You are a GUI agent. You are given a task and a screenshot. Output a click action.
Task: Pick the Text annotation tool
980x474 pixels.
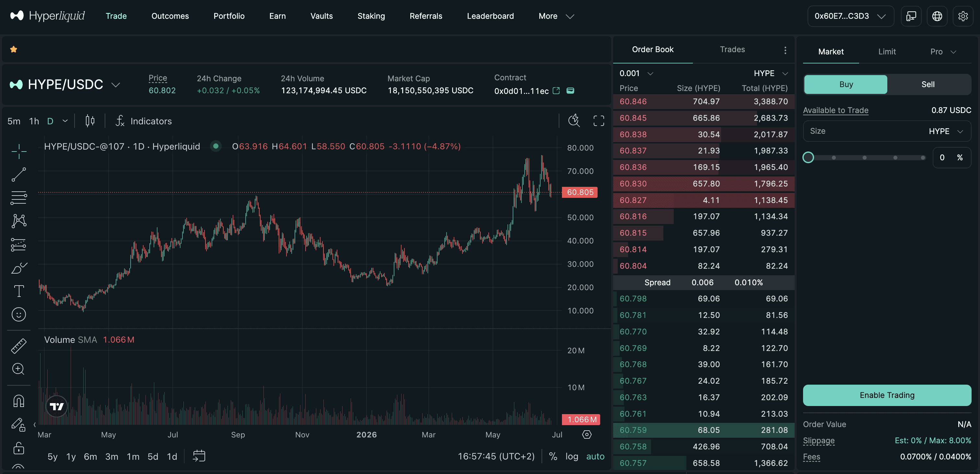(19, 291)
